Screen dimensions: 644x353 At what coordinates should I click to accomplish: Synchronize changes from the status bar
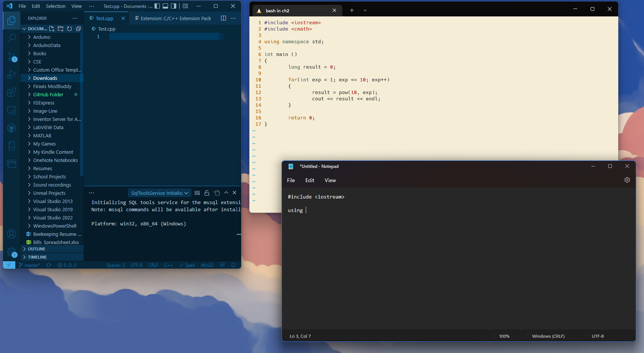(49, 265)
